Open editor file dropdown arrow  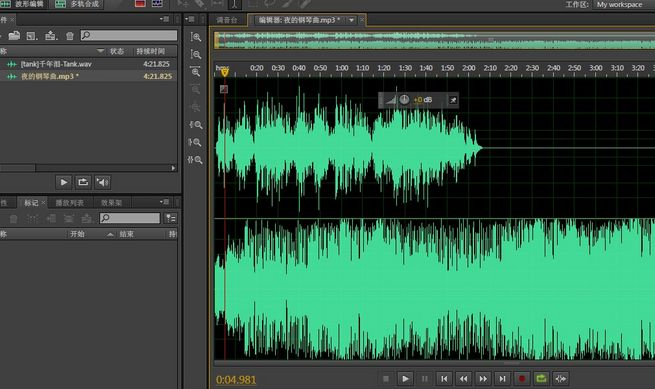(351, 20)
